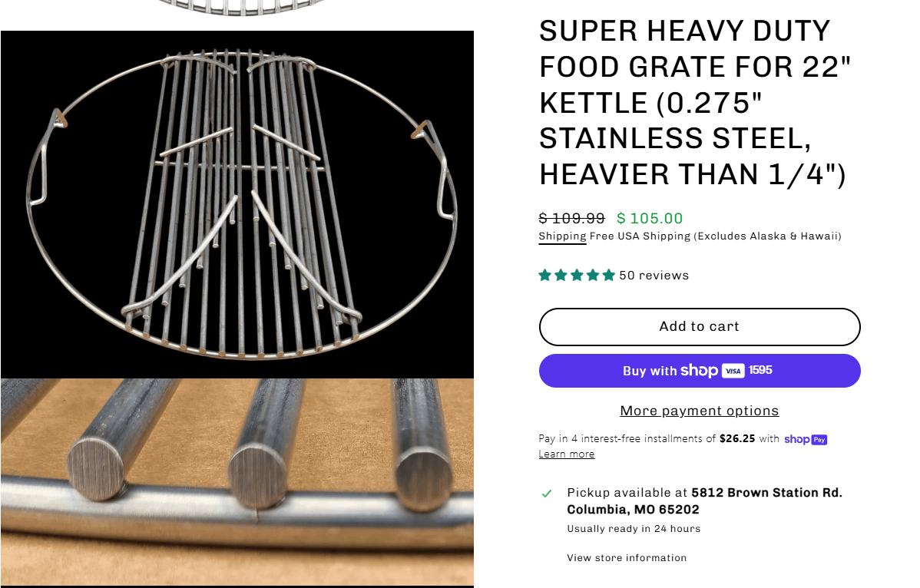Open More payment options
The image size is (920, 588).
(x=700, y=411)
